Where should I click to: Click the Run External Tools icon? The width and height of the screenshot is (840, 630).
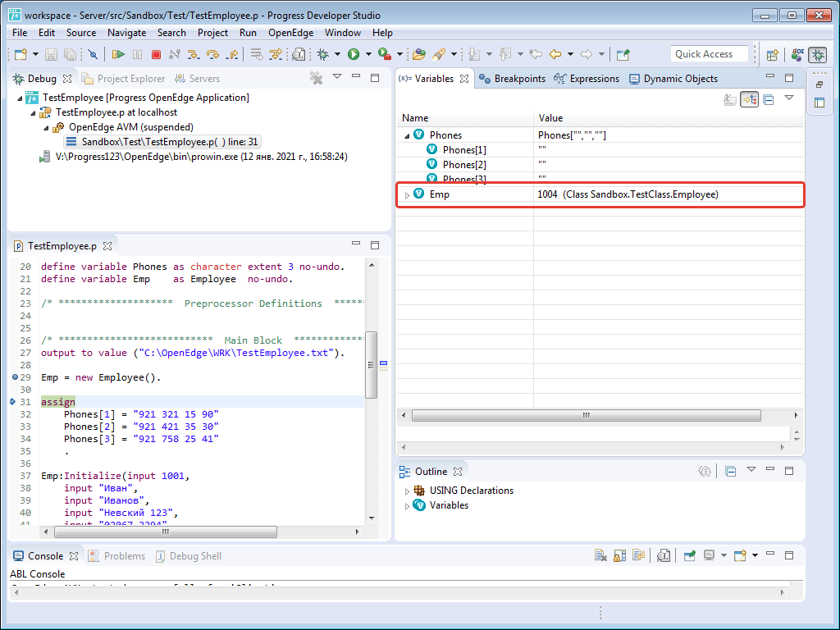pos(385,54)
